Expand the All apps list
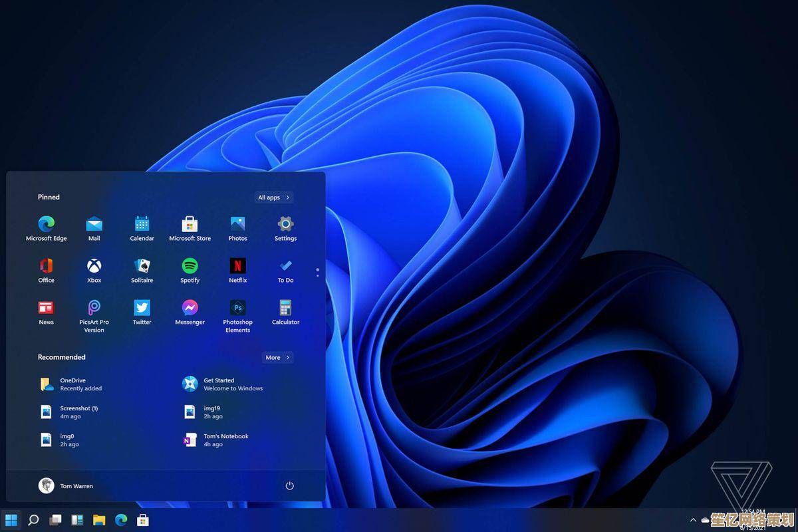Image resolution: width=798 pixels, height=532 pixels. point(274,198)
